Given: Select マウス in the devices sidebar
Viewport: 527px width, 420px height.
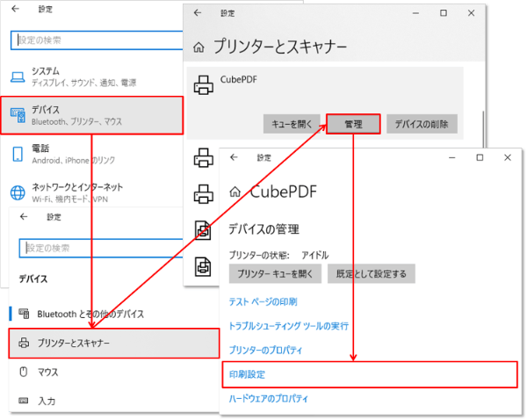Looking at the screenshot, I should pos(114,372).
